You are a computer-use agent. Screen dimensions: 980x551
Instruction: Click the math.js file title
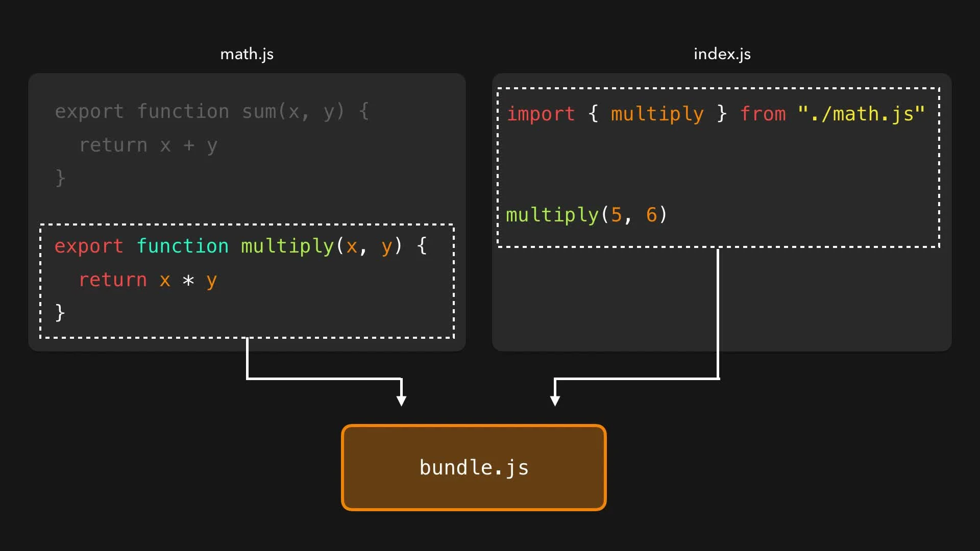coord(247,54)
